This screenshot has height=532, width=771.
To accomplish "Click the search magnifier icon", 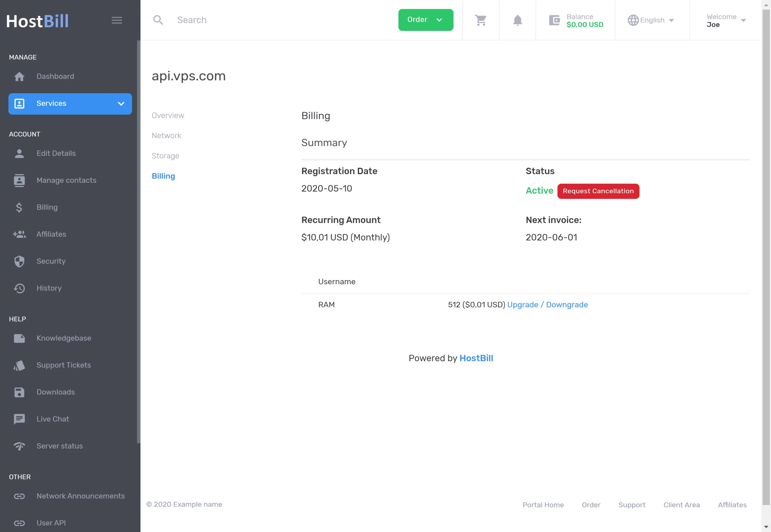I will pyautogui.click(x=158, y=20).
